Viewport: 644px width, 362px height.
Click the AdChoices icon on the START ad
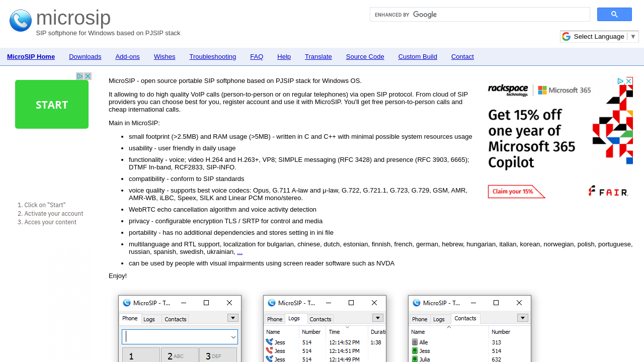(x=80, y=76)
